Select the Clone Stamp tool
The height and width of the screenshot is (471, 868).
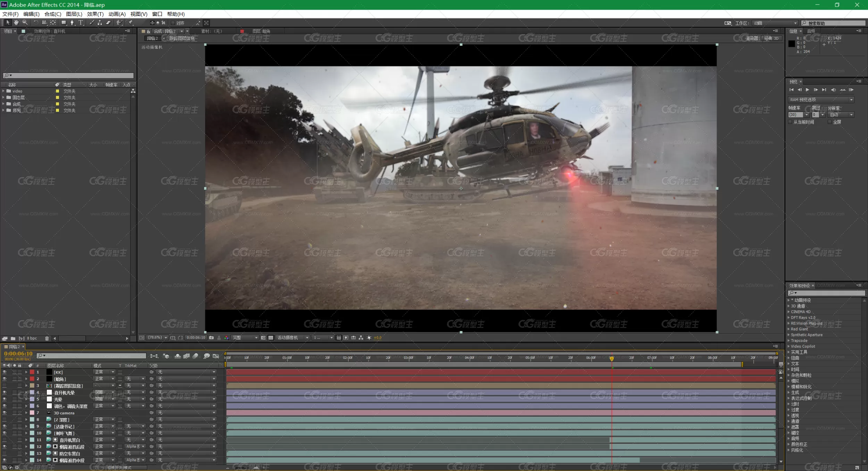[100, 23]
